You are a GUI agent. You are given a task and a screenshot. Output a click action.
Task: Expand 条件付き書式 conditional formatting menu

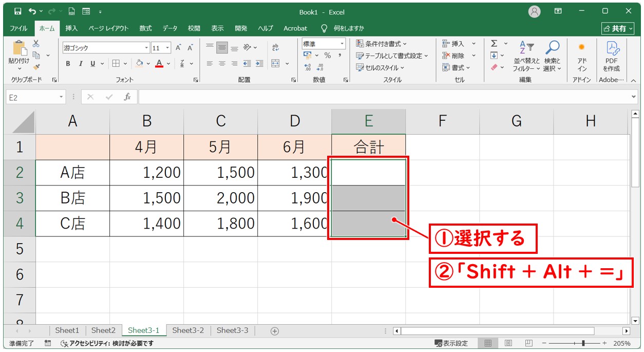(382, 44)
